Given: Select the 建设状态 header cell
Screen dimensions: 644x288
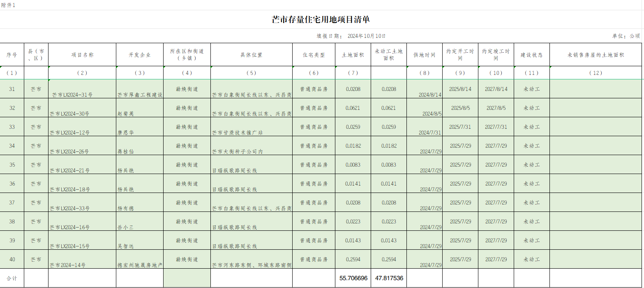Looking at the screenshot, I should tap(532, 55).
